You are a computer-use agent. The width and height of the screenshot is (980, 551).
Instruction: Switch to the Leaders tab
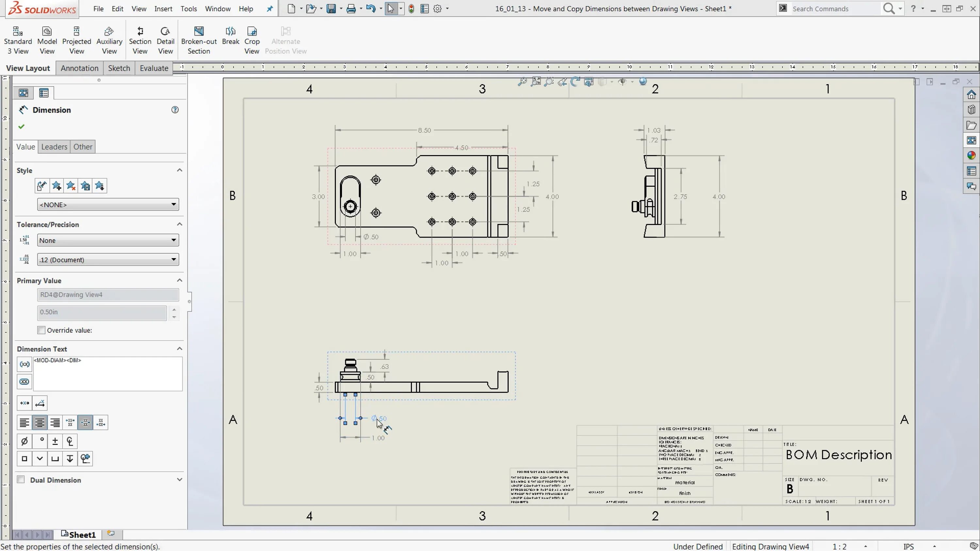coord(55,147)
